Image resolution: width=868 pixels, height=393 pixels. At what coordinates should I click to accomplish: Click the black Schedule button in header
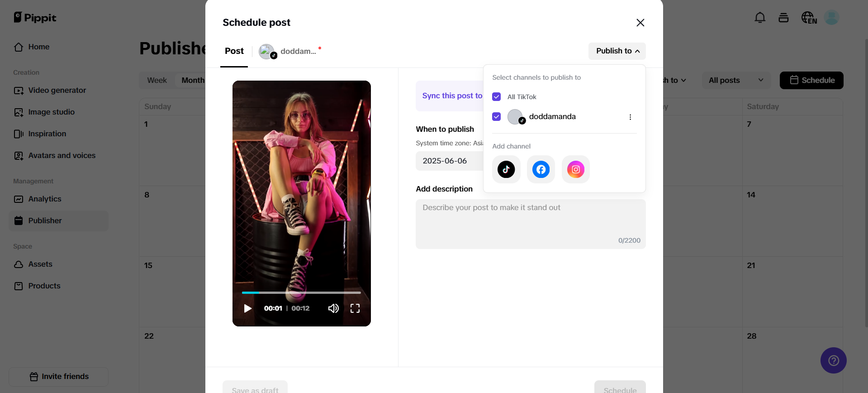point(811,80)
